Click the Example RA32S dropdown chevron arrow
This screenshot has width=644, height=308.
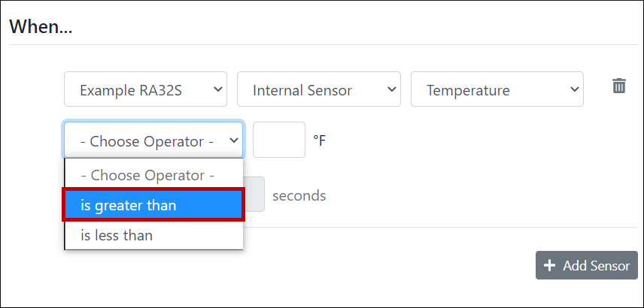coord(219,89)
